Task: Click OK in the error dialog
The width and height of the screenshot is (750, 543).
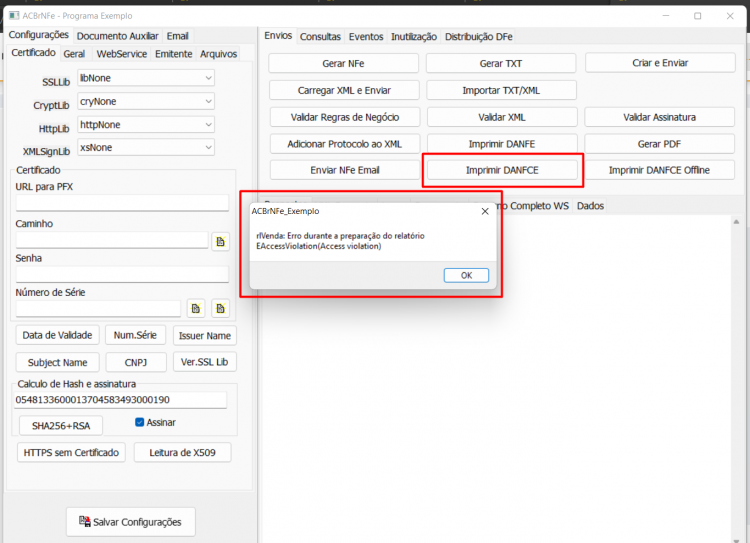Action: pyautogui.click(x=466, y=275)
